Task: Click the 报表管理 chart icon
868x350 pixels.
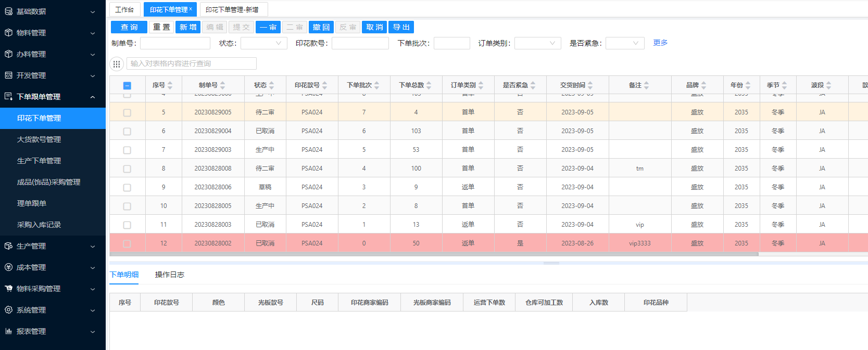Action: [8, 331]
